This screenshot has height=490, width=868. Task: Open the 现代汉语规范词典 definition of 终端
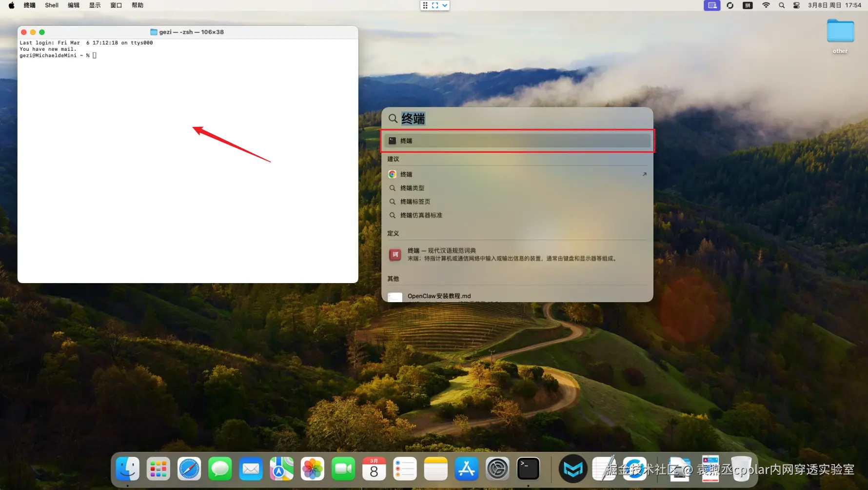517,254
